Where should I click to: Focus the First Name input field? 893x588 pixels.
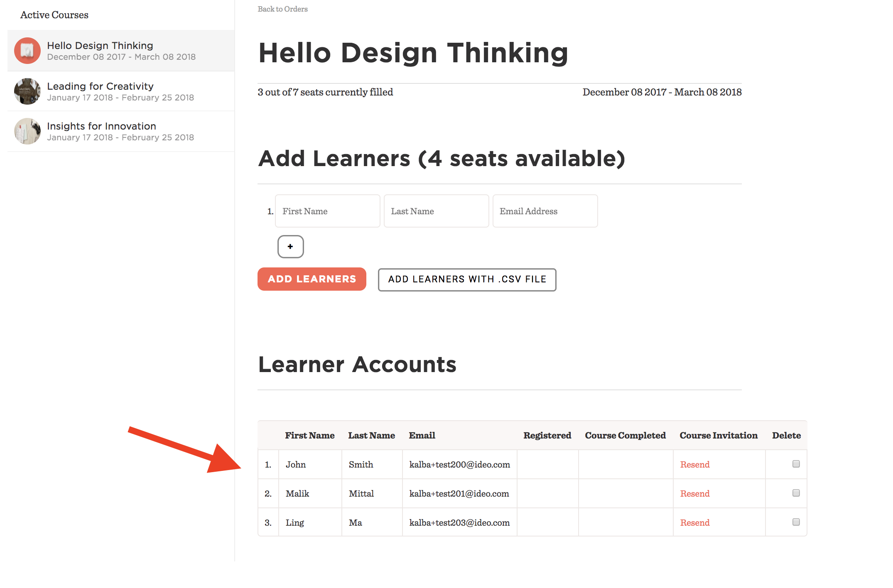tap(327, 211)
